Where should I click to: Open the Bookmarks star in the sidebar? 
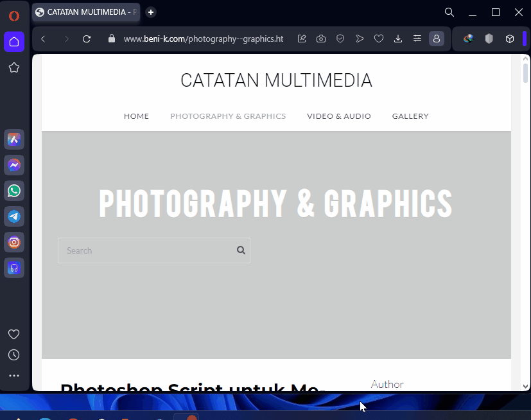tap(14, 67)
